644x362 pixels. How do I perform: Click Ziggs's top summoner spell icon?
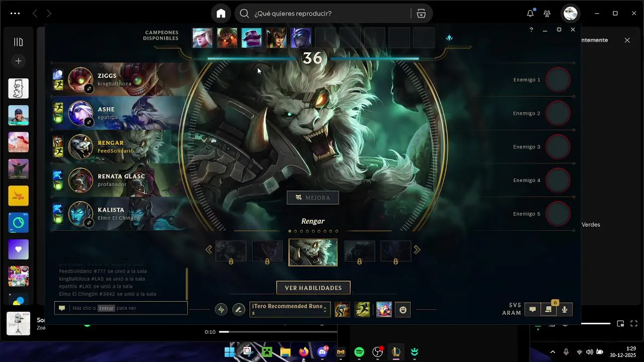point(58,74)
